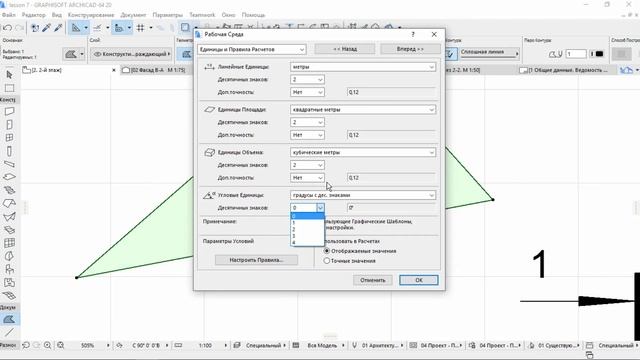
Task: Open the Линейные Единицы units dropdown
Action: tap(363, 67)
